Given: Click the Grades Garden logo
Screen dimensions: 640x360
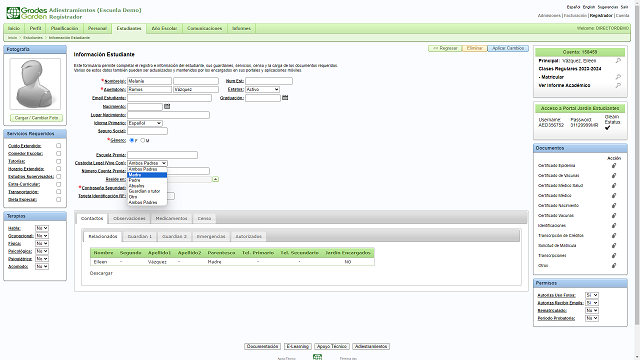Looking at the screenshot, I should pos(27,13).
